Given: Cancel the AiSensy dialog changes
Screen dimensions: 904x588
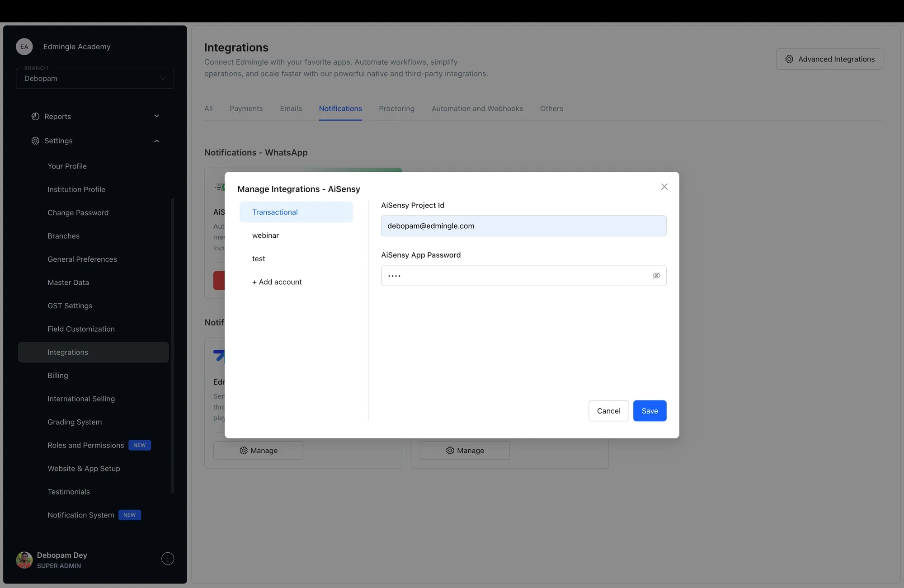Looking at the screenshot, I should (x=608, y=411).
